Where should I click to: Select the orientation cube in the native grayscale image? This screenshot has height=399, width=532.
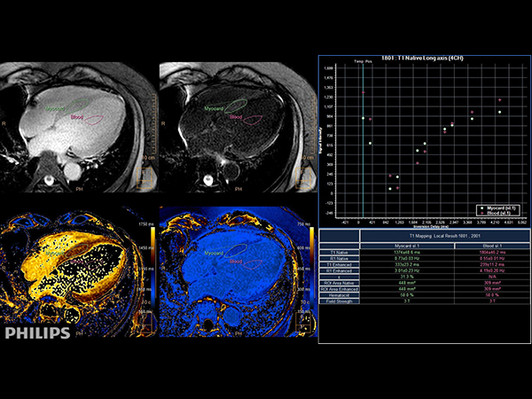click(145, 178)
